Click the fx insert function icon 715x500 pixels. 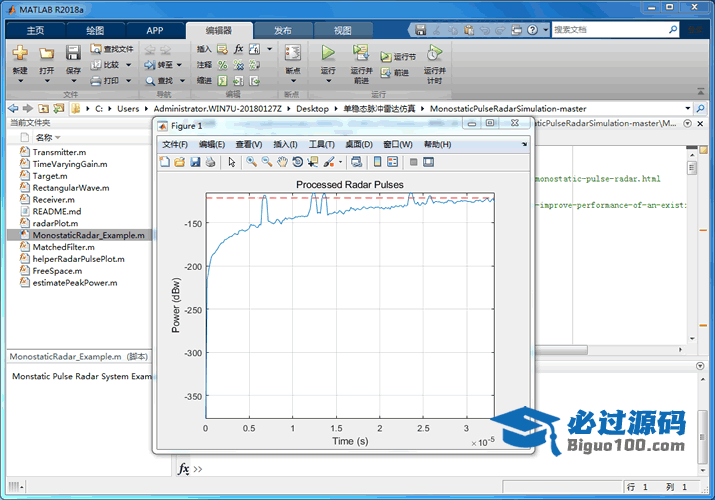[238, 49]
